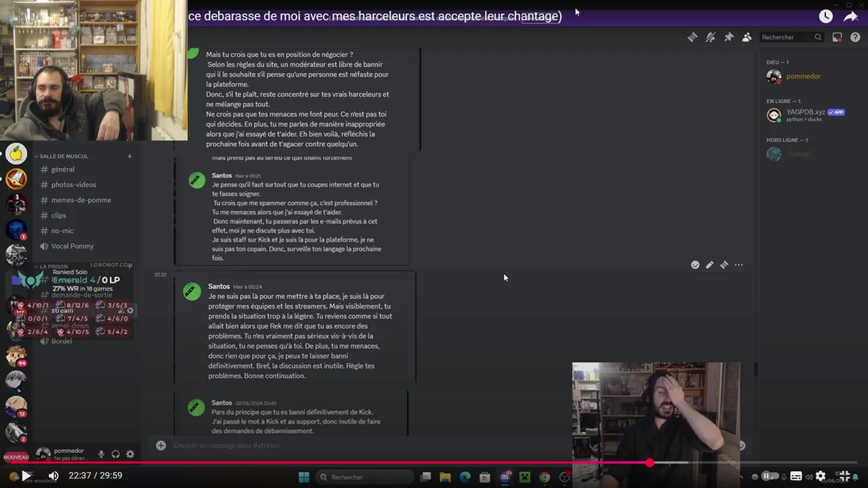Select the server with badge 12
This screenshot has width=868, height=488.
click(x=16, y=407)
